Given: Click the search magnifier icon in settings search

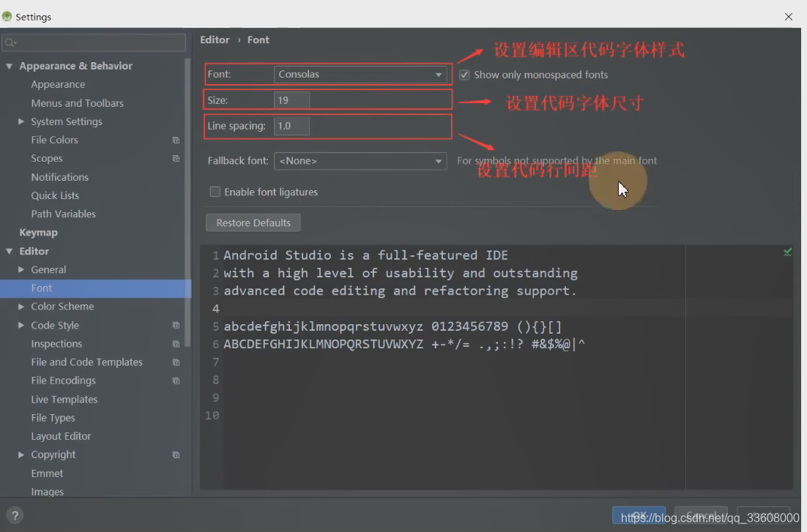Looking at the screenshot, I should pos(10,42).
